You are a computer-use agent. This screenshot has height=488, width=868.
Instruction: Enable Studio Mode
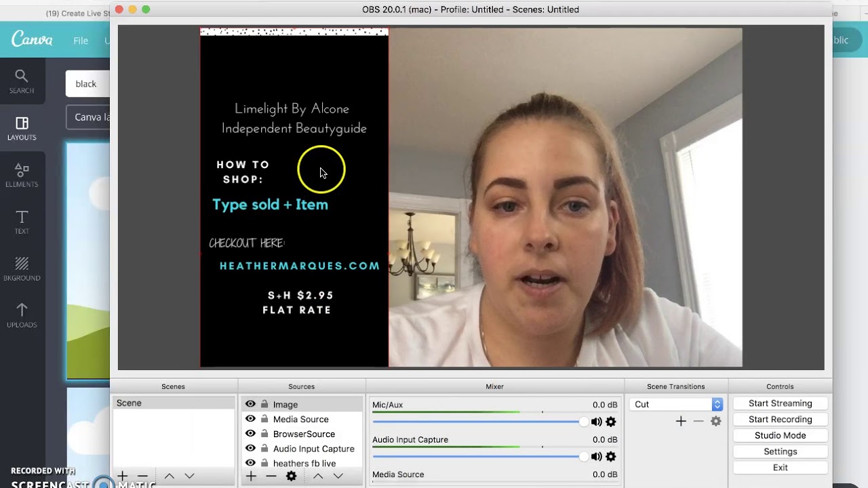(780, 436)
